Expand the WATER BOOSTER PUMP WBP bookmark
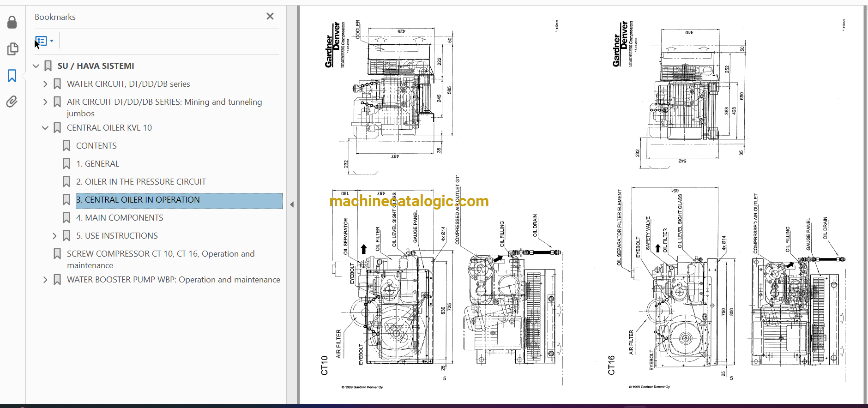Viewport: 868px width, 408px height. click(x=45, y=280)
